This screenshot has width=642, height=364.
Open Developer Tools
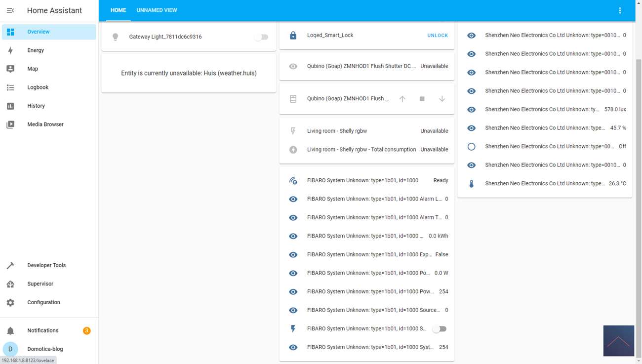click(x=46, y=265)
